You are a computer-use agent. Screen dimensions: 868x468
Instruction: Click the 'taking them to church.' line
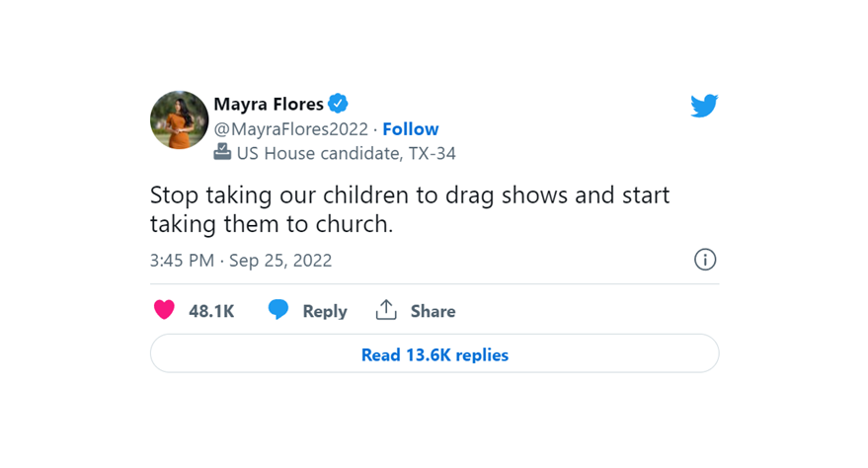[272, 224]
